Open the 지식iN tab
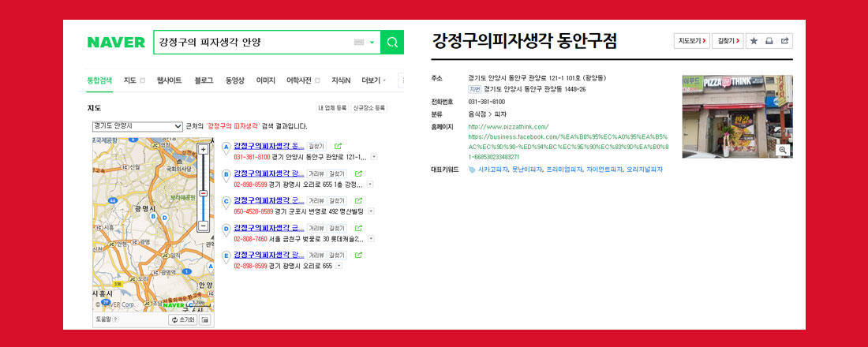This screenshot has height=347, width=868. (341, 80)
